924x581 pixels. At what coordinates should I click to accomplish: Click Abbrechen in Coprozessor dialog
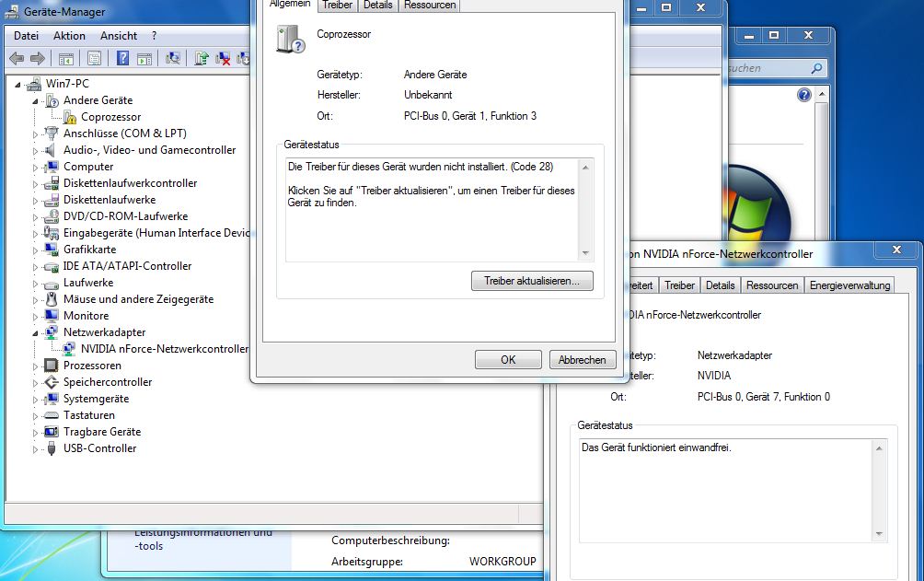[x=583, y=360]
